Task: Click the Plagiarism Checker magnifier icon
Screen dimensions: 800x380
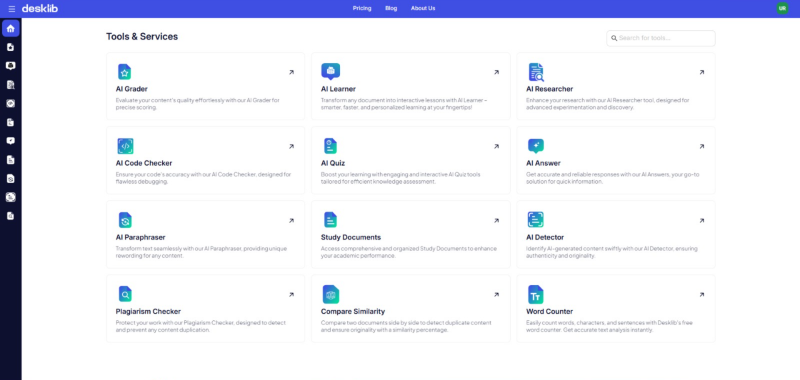Action: point(125,294)
